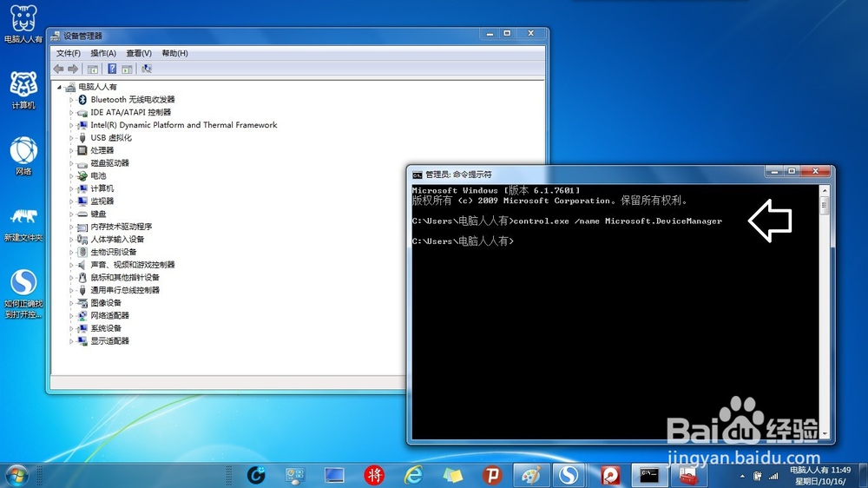This screenshot has width=868, height=488.
Task: Click the command prompt taskbar button
Action: click(648, 475)
